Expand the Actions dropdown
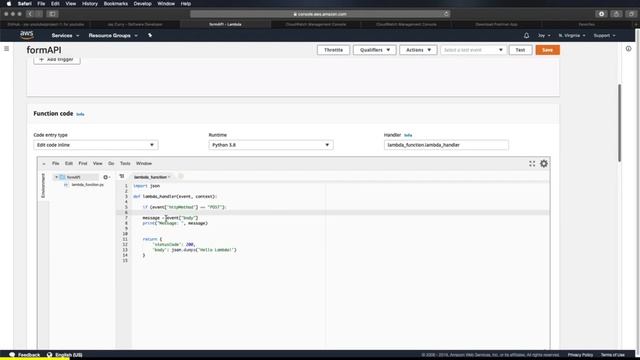The width and height of the screenshot is (640, 360). click(x=418, y=50)
